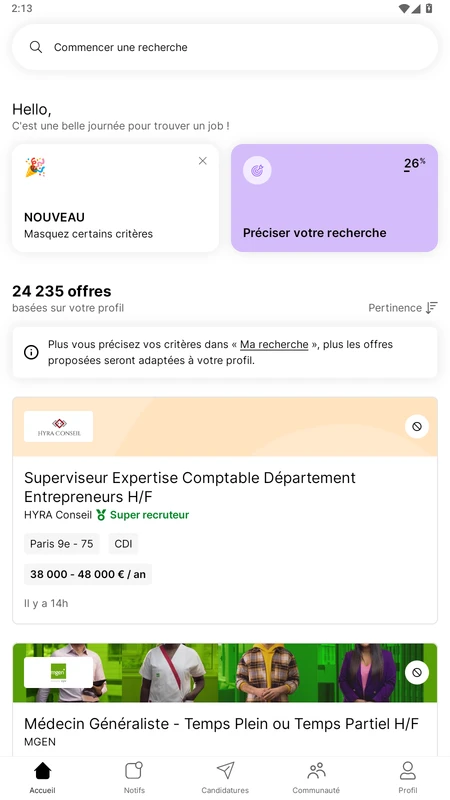Open the Communauté tab
The image size is (450, 800).
click(x=316, y=778)
